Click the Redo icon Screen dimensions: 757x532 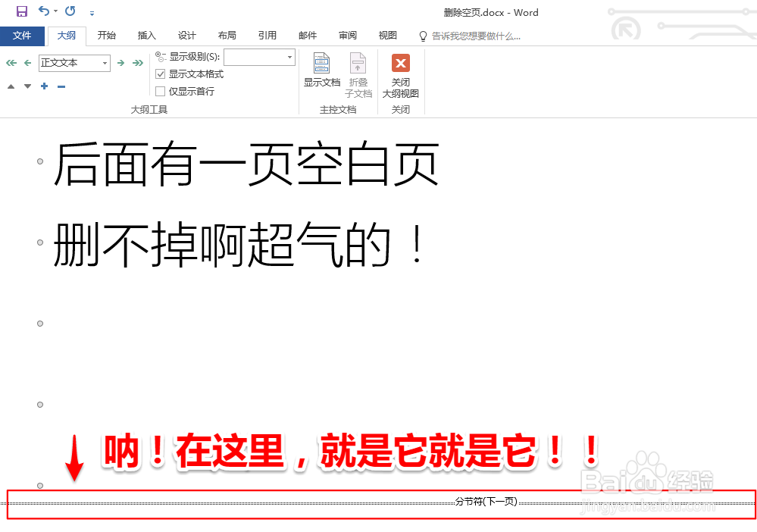[x=70, y=11]
